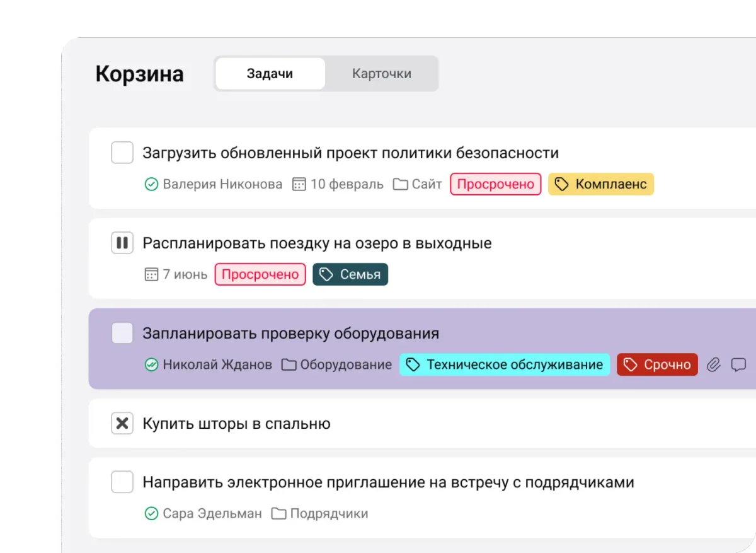Click the Просрочено badge on the first task
Image resolution: width=756 pixels, height=553 pixels.
(x=496, y=183)
